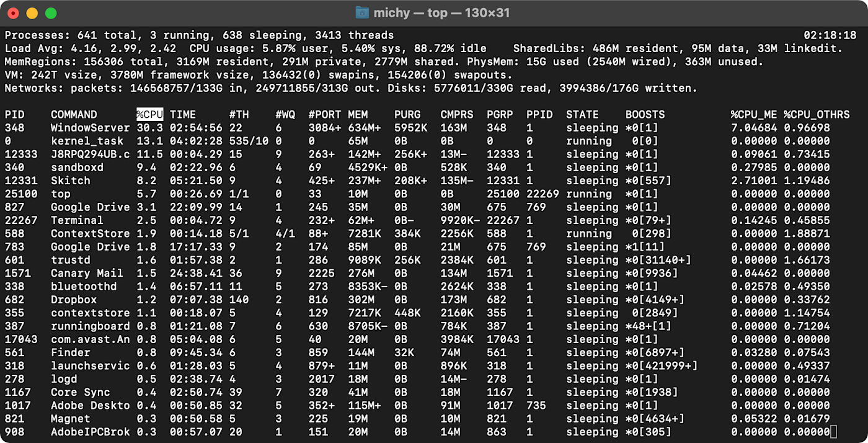The width and height of the screenshot is (868, 443).
Task: Click the BOOSTS value *0[421999+]
Action: [x=662, y=365]
